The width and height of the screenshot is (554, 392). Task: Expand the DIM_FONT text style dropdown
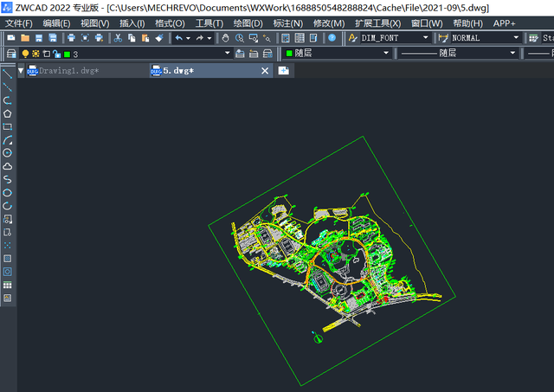pyautogui.click(x=425, y=37)
